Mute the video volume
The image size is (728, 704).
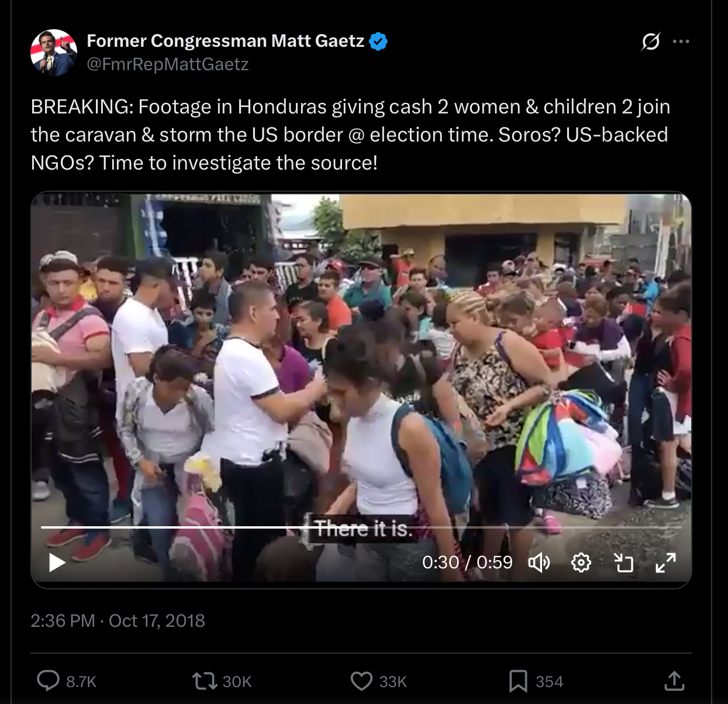pyautogui.click(x=539, y=562)
